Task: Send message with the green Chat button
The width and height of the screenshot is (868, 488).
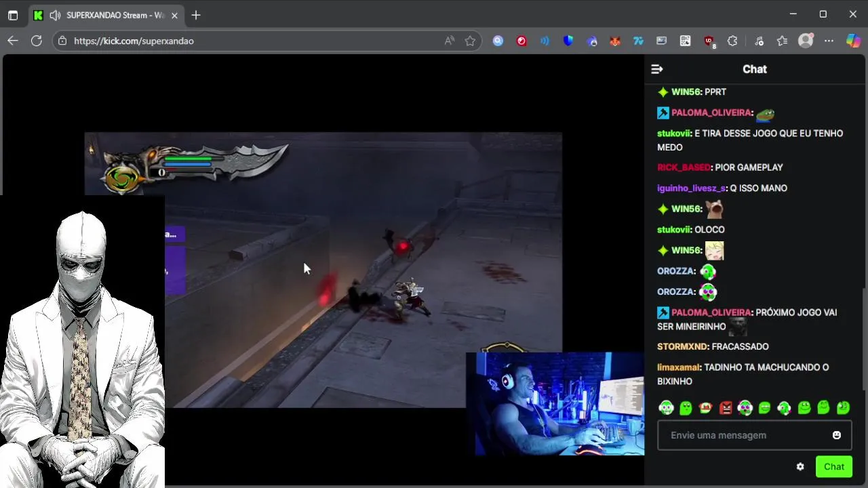Action: pos(833,466)
